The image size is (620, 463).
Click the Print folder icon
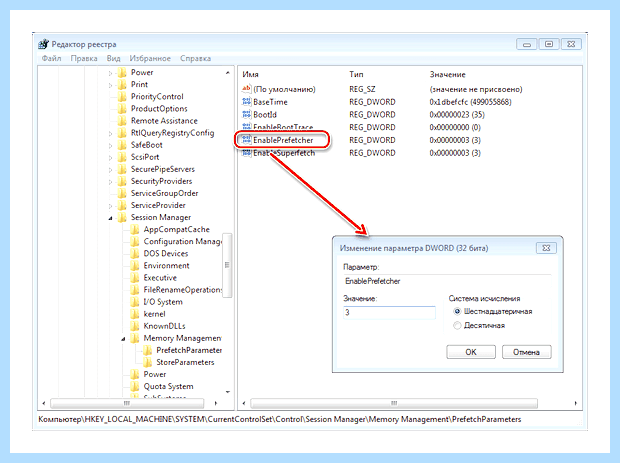(x=122, y=84)
